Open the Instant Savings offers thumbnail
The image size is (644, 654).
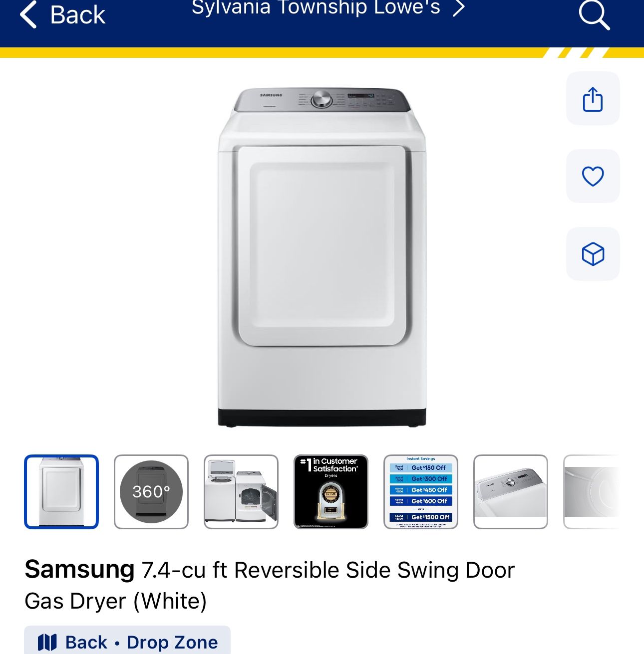[421, 492]
